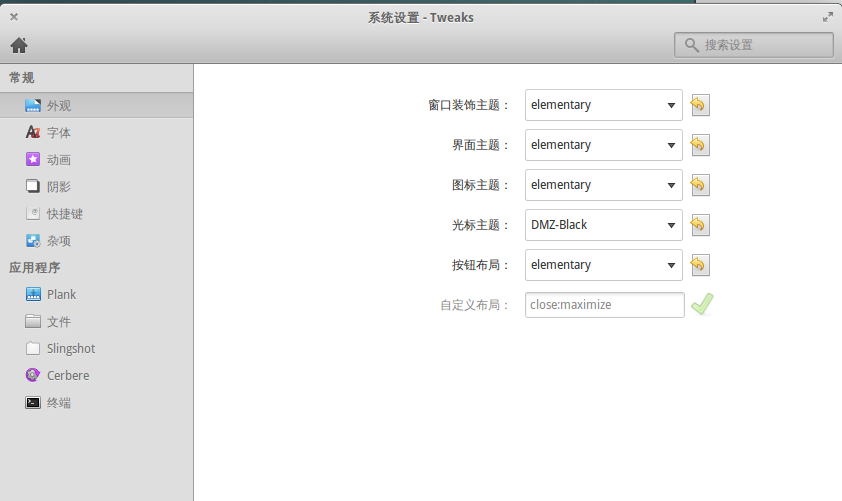Viewport: 842px width, 501px height.
Task: Click the 自定义布局 label
Action: point(474,305)
